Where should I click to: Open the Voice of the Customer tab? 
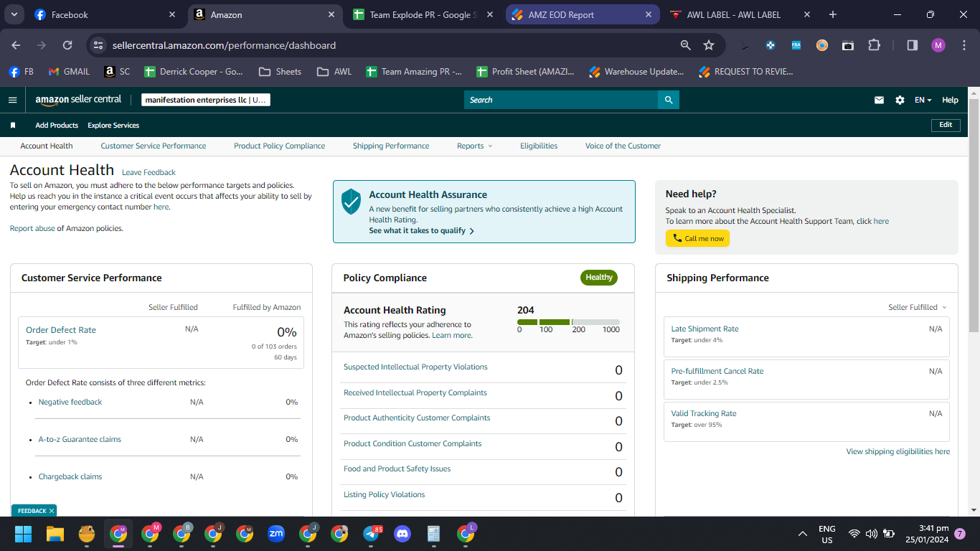(x=623, y=146)
